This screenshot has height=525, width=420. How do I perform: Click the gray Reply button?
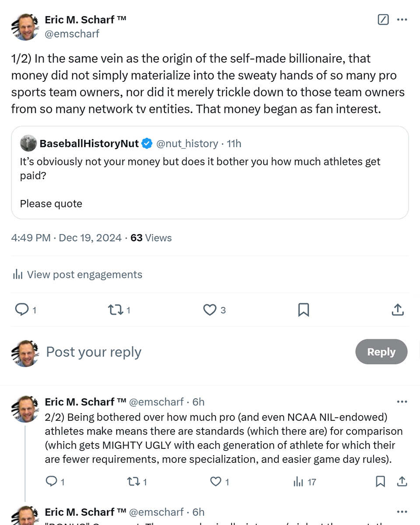[381, 352]
